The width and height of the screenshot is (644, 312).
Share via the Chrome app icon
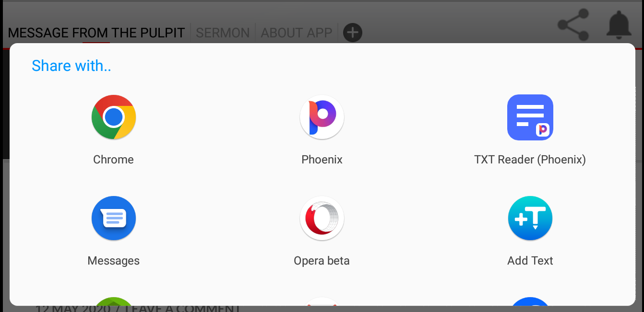pos(114,117)
